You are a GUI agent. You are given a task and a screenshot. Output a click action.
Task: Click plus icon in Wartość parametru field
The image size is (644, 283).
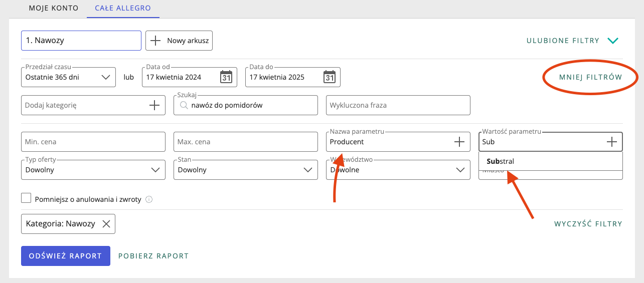(612, 142)
